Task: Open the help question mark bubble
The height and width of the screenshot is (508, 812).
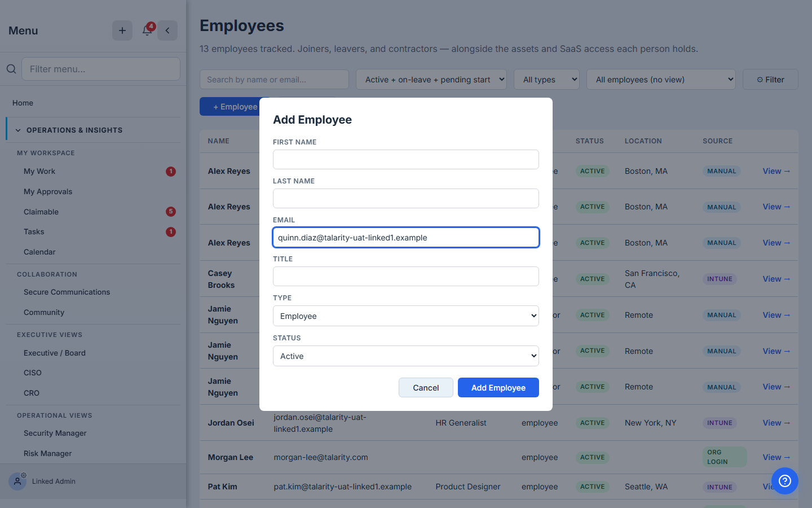Action: point(785,481)
